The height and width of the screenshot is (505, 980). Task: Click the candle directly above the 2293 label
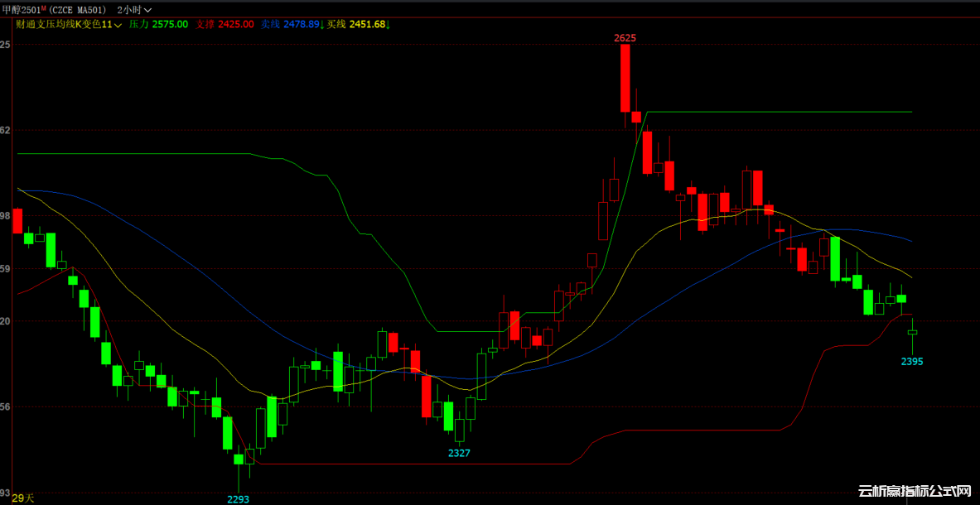click(x=239, y=459)
